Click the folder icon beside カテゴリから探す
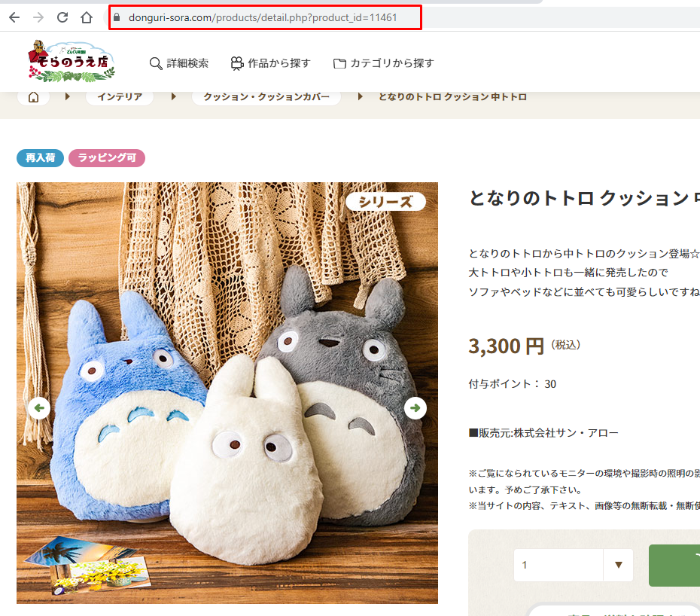 (339, 63)
